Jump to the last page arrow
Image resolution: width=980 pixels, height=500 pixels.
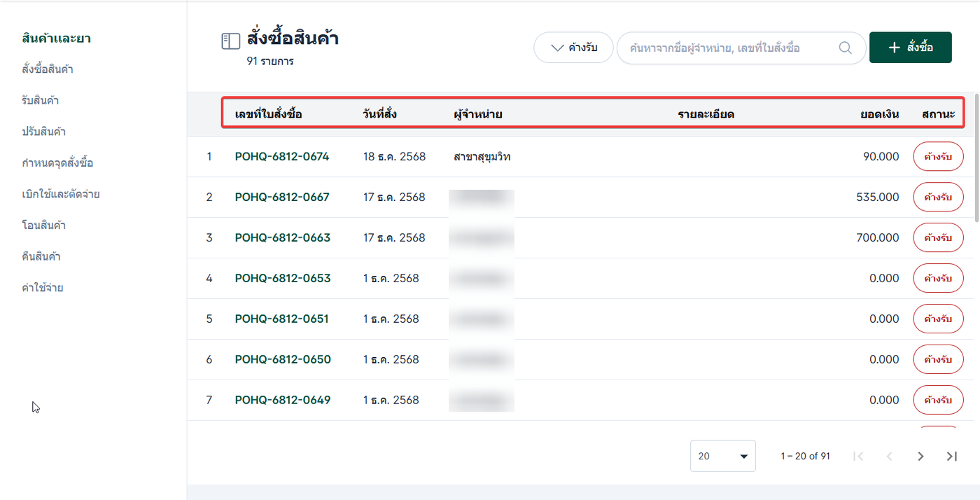click(x=951, y=456)
